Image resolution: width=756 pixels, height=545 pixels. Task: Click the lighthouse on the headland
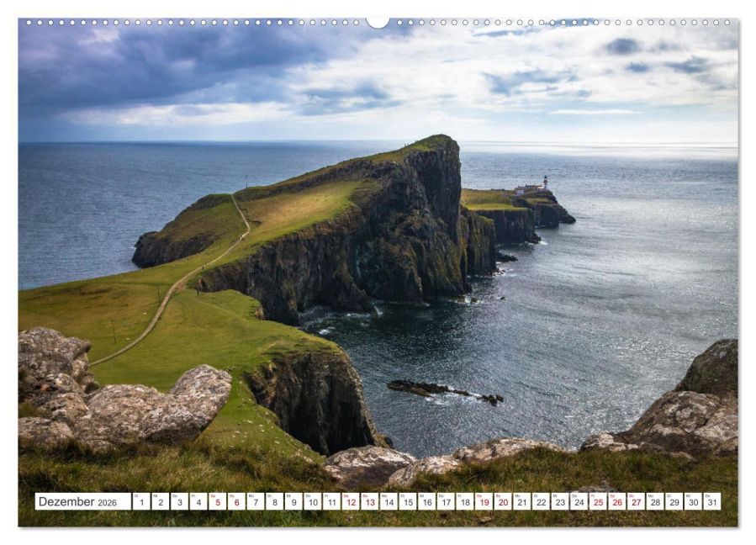click(545, 183)
